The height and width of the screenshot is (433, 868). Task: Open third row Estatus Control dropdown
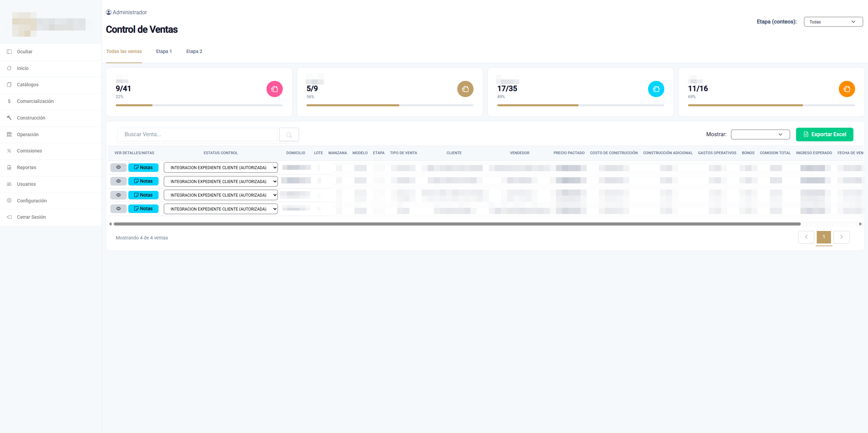pos(221,195)
